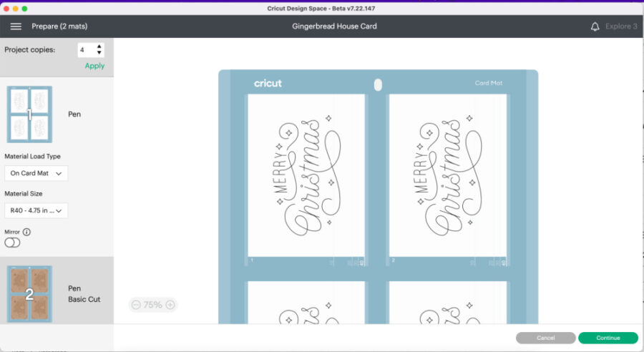Screen dimensions: 644x352
Task: Select the top-left Merry Christmas card
Action: tap(306, 175)
